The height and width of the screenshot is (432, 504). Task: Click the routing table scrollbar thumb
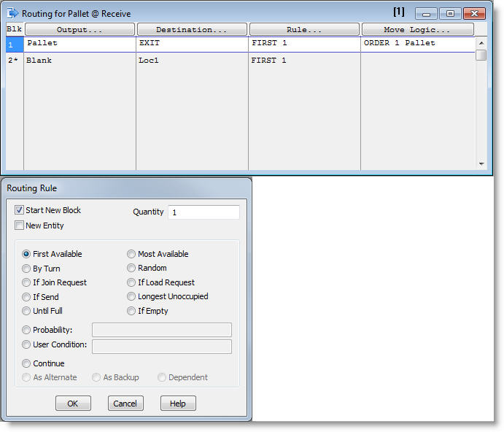481,55
